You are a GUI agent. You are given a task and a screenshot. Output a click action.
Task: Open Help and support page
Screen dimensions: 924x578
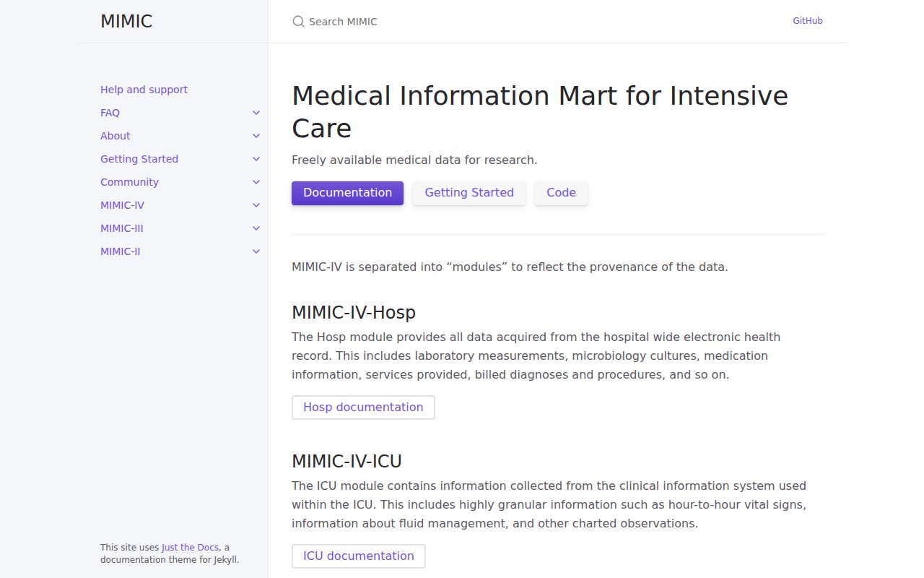(144, 90)
